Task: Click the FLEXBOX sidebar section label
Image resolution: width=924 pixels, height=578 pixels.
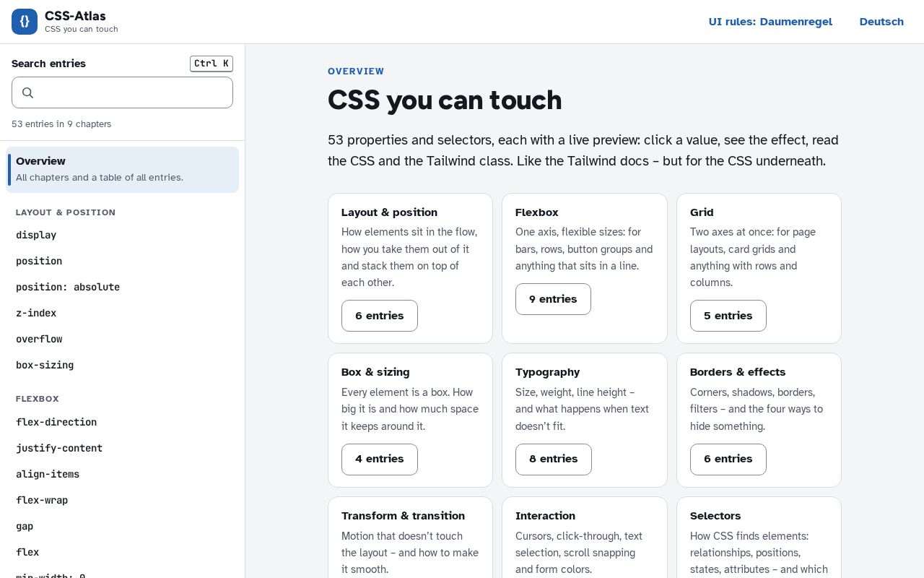Action: [38, 399]
